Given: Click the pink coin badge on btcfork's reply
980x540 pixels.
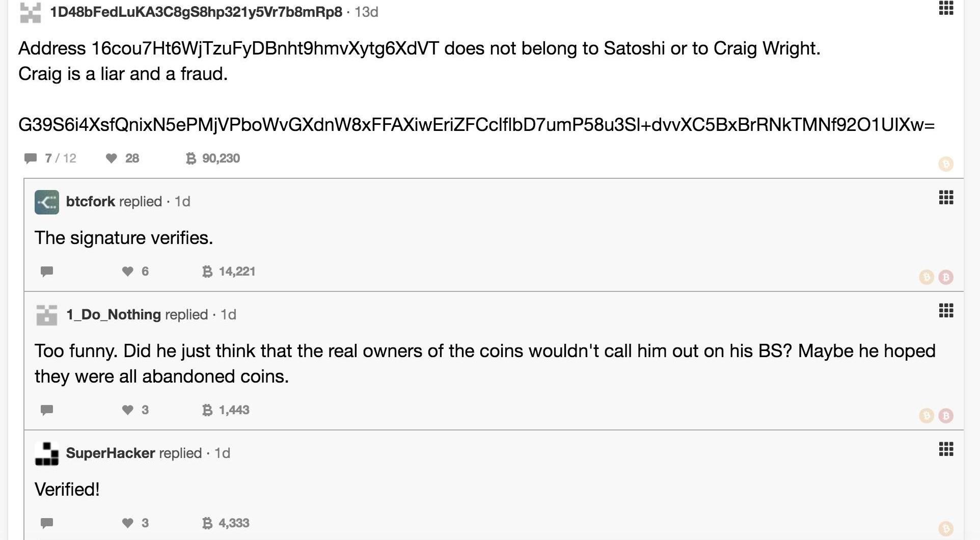Looking at the screenshot, I should (946, 277).
